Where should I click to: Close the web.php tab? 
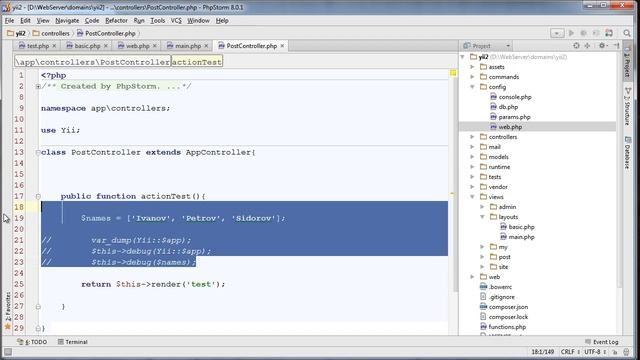[155, 46]
